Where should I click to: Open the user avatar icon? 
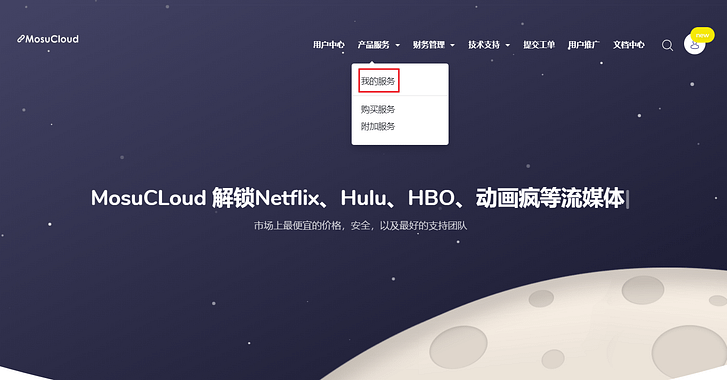click(694, 44)
